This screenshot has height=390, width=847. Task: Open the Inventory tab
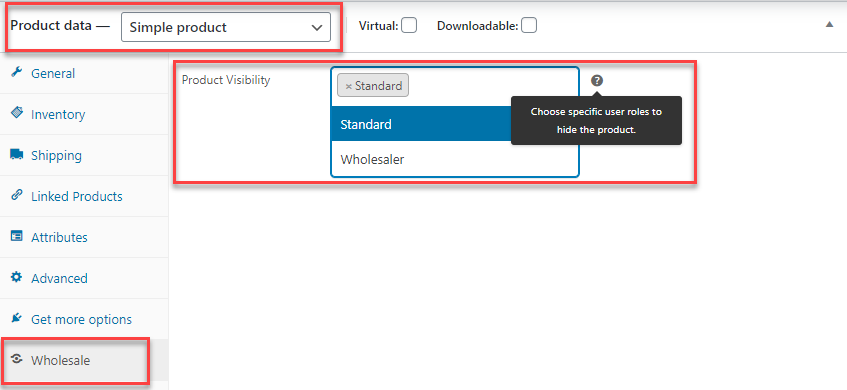[84, 114]
